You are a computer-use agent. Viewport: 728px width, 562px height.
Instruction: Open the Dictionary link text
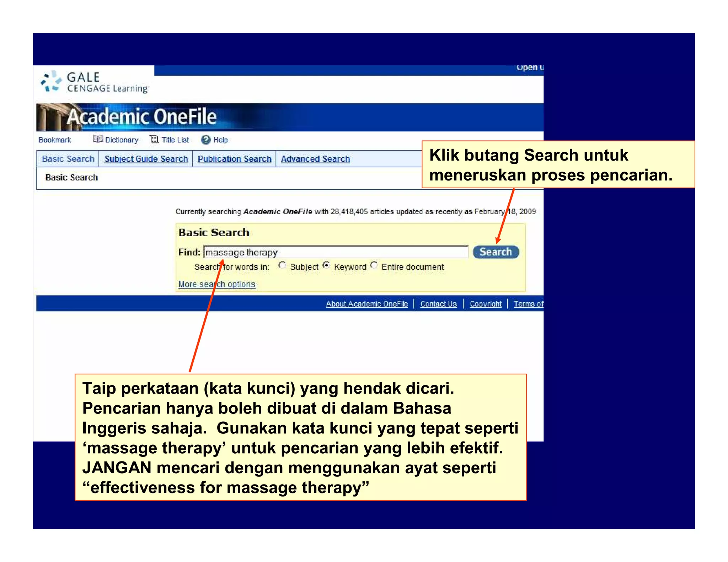[x=122, y=140]
